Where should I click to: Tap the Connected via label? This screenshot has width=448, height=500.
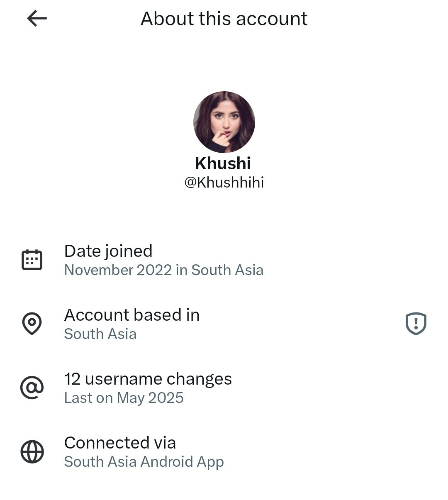120,443
